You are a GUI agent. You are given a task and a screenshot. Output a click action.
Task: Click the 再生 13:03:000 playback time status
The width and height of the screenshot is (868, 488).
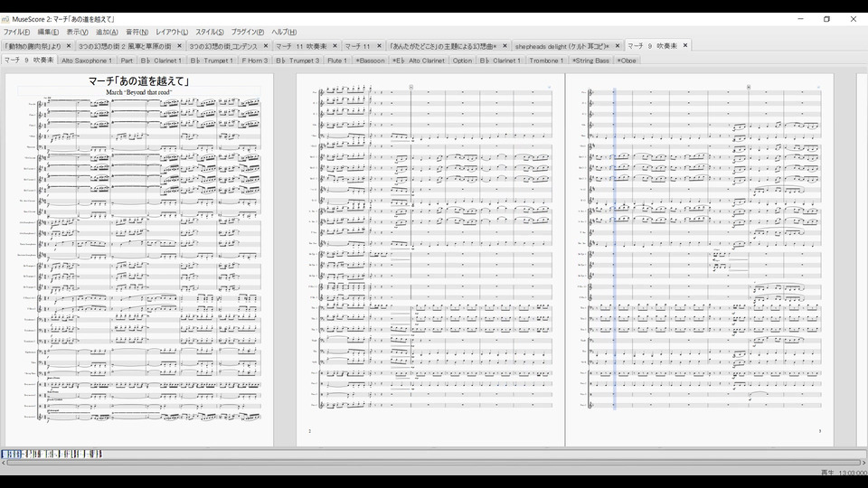click(x=844, y=473)
